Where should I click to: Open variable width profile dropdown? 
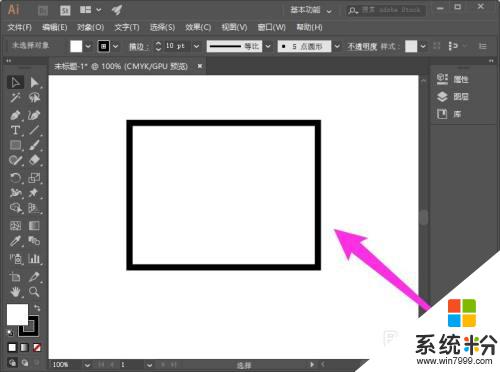[x=268, y=46]
